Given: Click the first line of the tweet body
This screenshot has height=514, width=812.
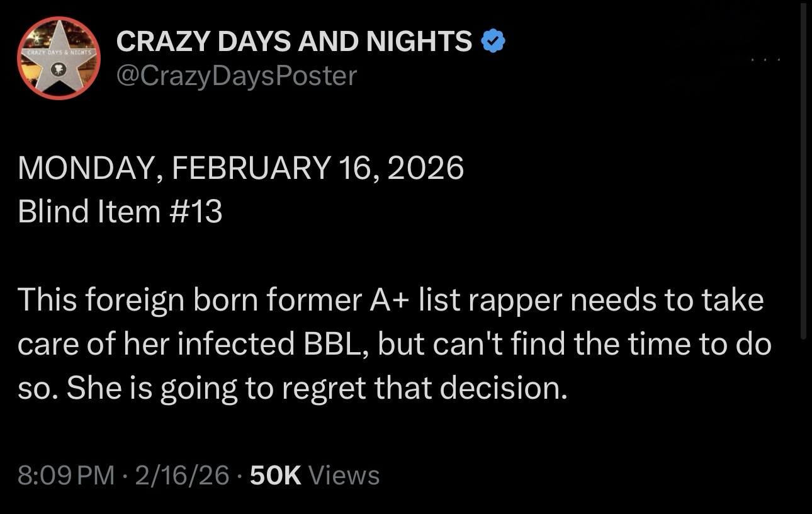Looking at the screenshot, I should [x=390, y=300].
